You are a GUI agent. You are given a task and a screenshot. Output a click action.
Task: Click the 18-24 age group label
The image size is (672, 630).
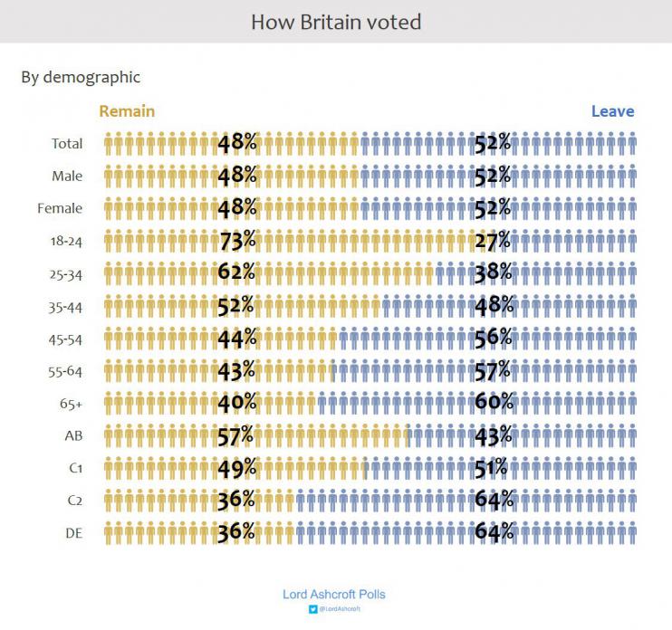[x=67, y=241]
